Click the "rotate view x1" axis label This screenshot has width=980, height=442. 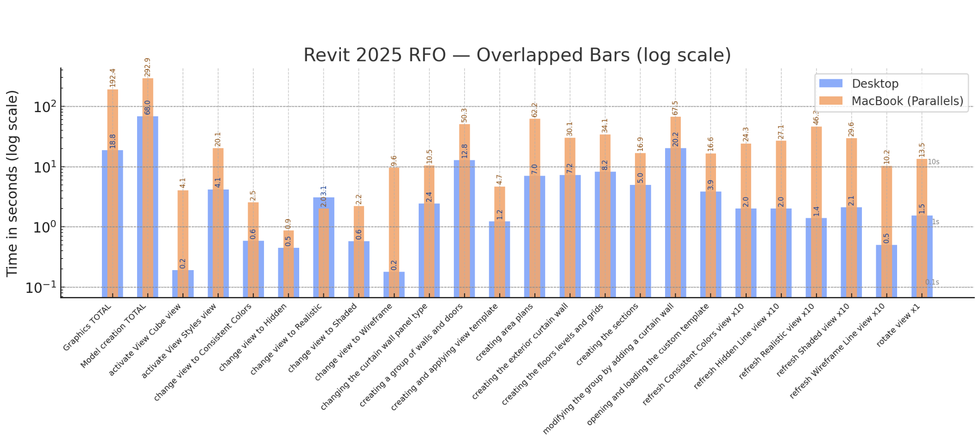point(898,325)
